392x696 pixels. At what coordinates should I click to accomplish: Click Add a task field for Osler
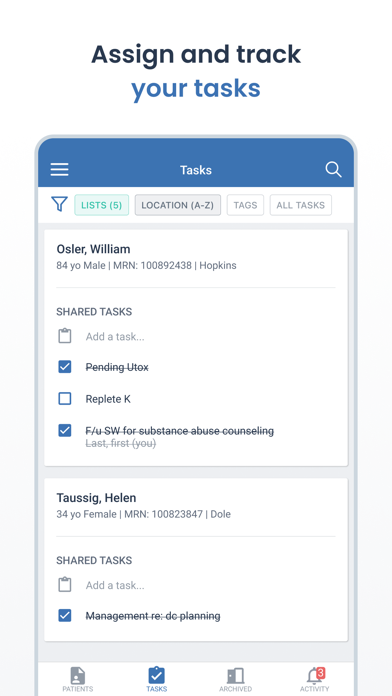(115, 337)
